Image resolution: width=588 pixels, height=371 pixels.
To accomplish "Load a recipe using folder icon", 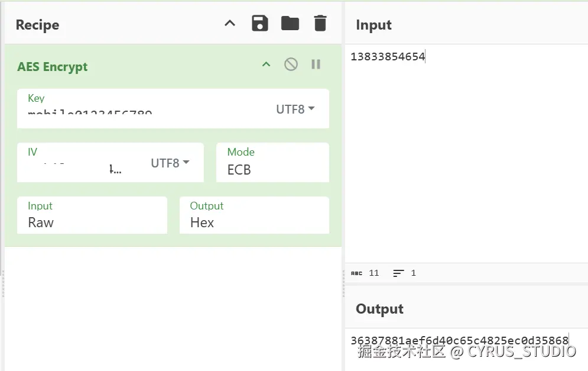I will 290,24.
